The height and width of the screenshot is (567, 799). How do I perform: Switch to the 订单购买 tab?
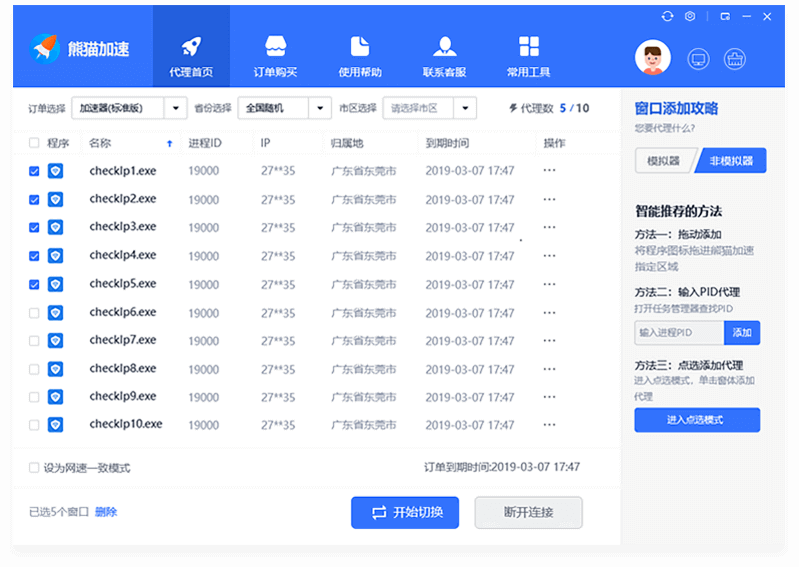(275, 56)
